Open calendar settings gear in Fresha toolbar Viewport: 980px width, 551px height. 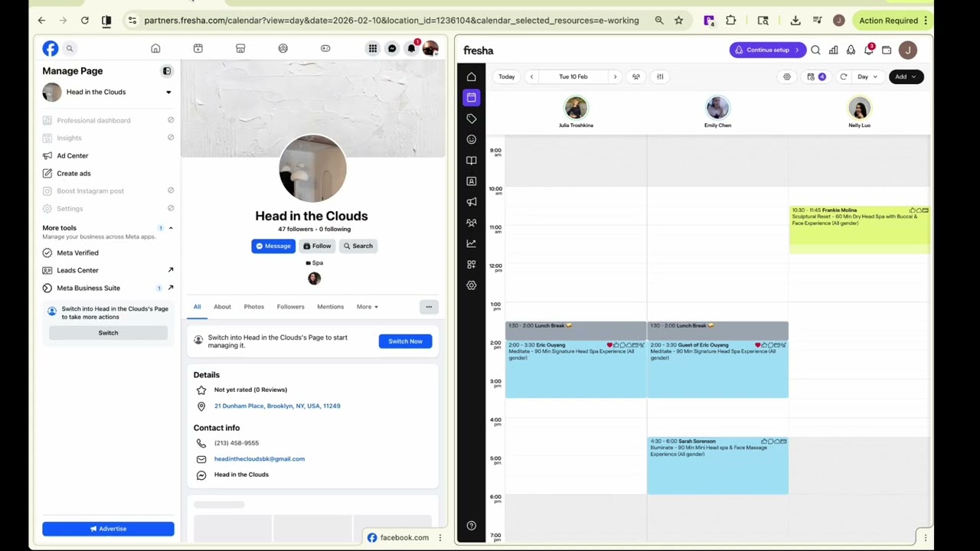787,77
